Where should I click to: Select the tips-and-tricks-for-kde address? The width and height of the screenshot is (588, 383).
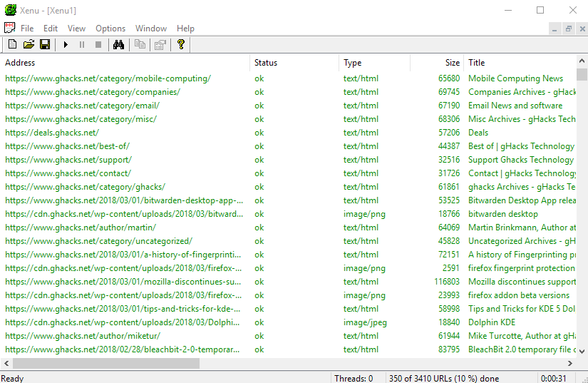click(123, 308)
